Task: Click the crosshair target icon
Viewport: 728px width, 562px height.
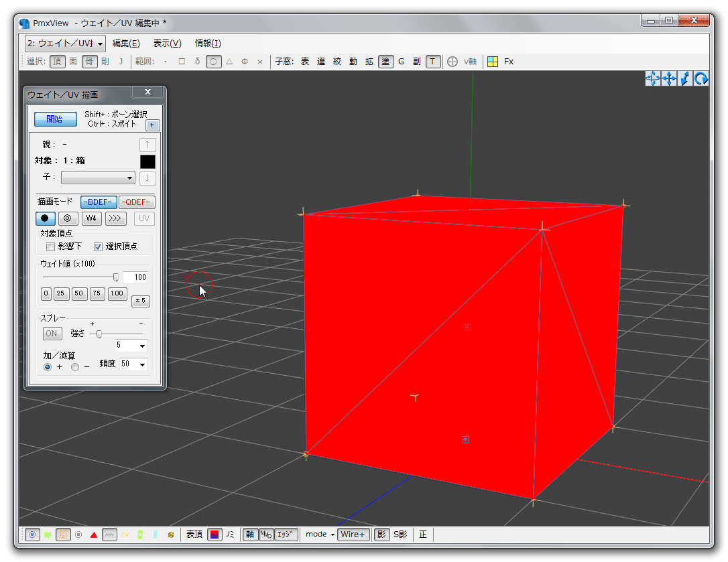Action: click(x=452, y=61)
